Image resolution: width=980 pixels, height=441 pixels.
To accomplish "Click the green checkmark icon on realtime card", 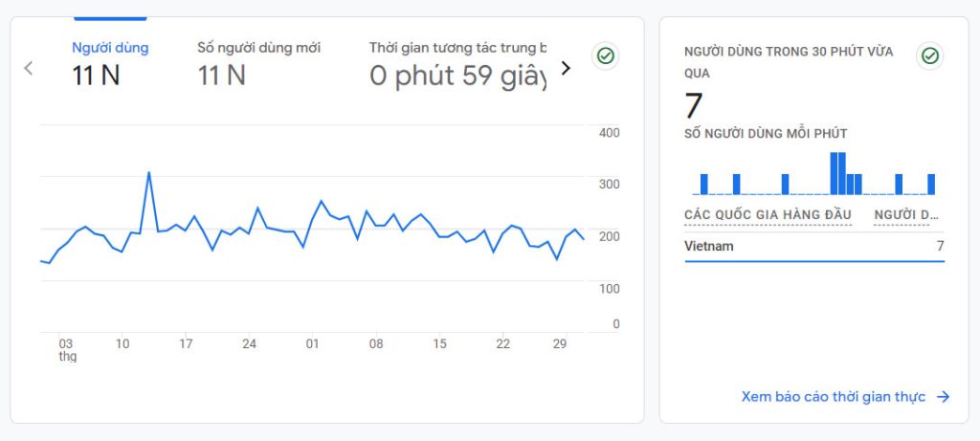I will coord(929,56).
